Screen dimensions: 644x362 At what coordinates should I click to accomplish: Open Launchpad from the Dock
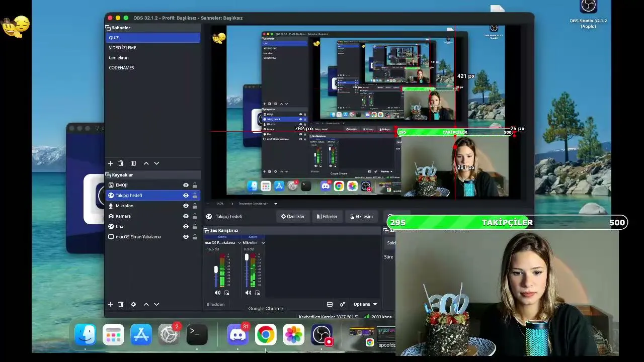(113, 335)
